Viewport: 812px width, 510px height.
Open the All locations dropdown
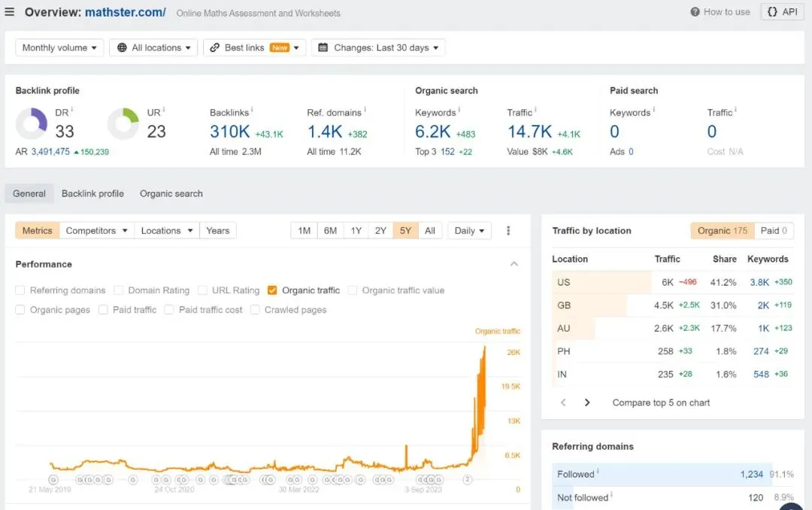pos(153,47)
